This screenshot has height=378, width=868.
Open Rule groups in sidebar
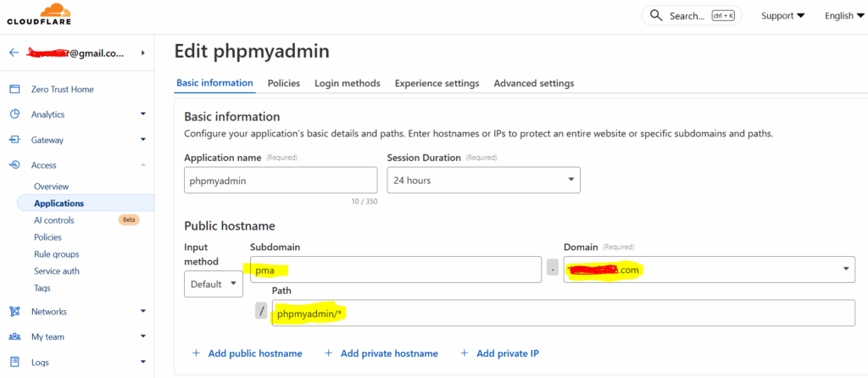point(57,254)
